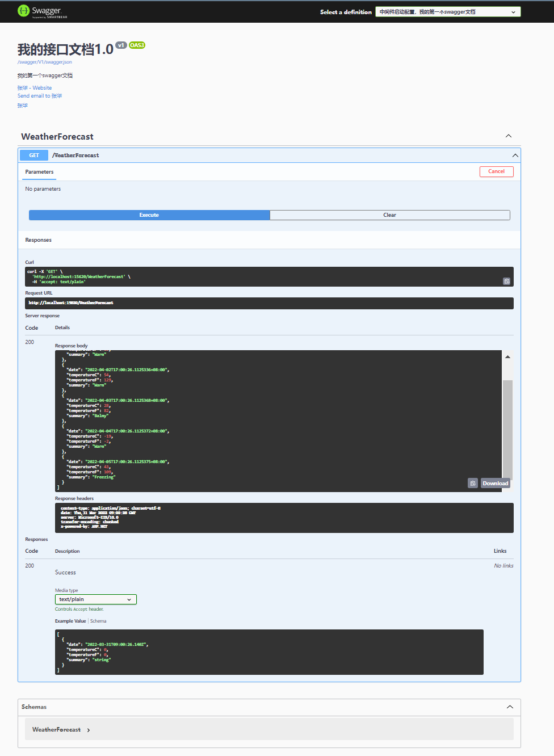554x756 pixels.
Task: Click the 'No parameters' text
Action: coord(43,189)
